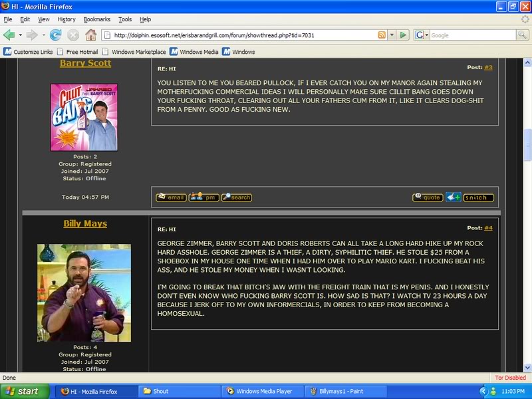Go back with the Back arrow

pos(9,35)
